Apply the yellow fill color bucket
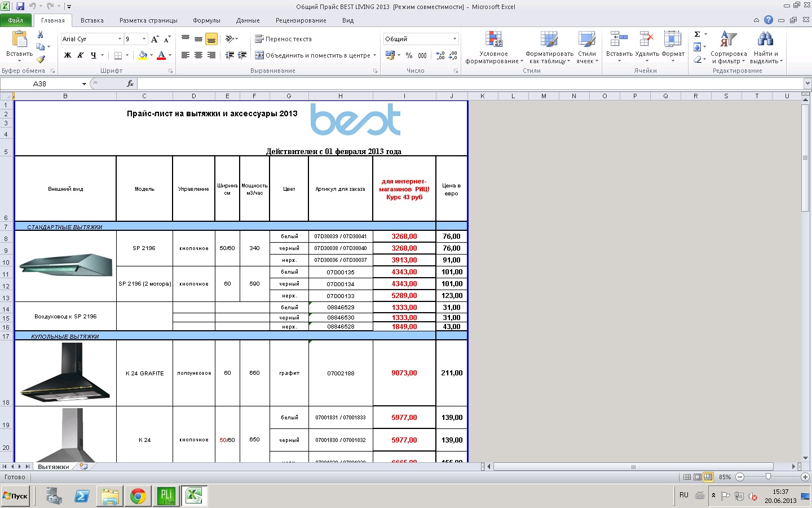The width and height of the screenshot is (812, 508). click(143, 55)
